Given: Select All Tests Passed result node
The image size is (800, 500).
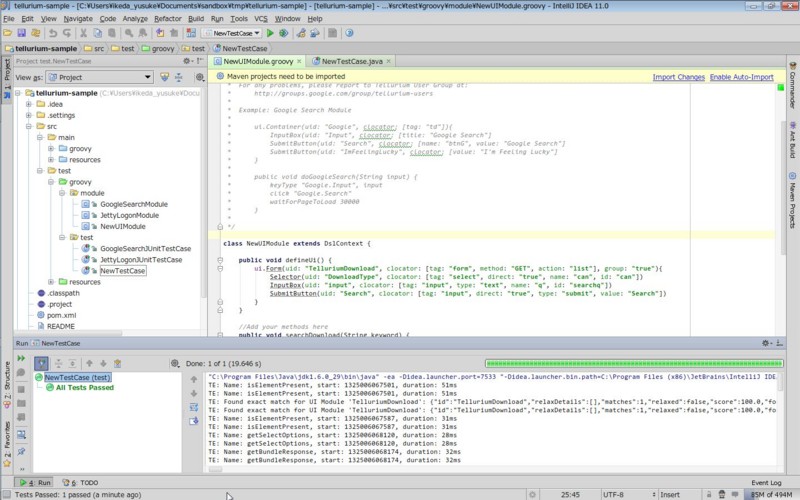Looking at the screenshot, I should tap(85, 388).
